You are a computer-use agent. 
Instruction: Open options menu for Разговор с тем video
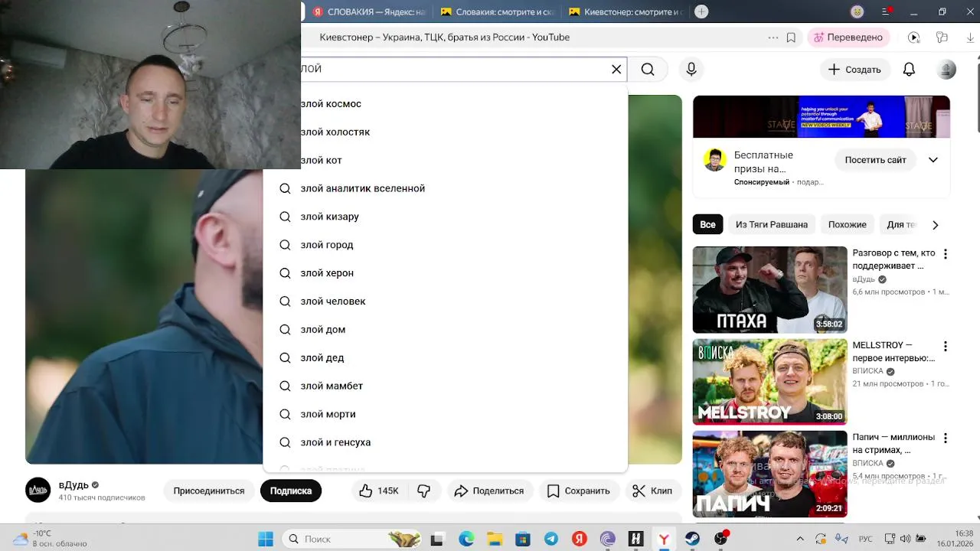click(946, 254)
